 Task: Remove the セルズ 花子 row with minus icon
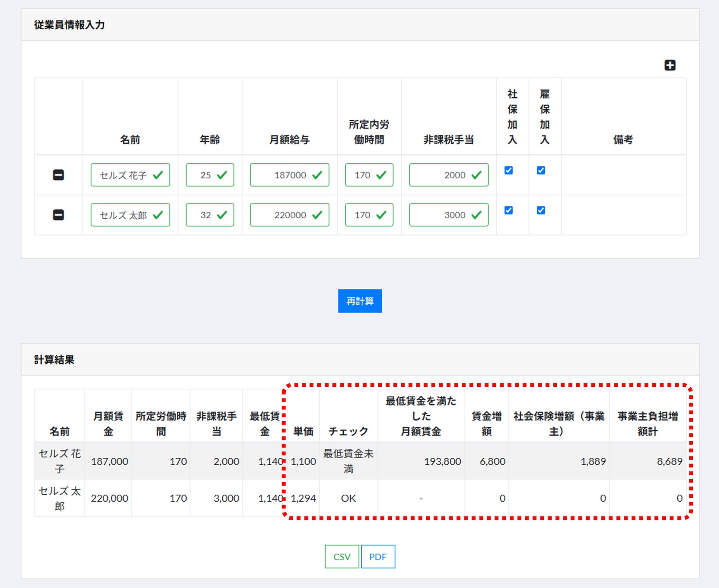[x=58, y=175]
